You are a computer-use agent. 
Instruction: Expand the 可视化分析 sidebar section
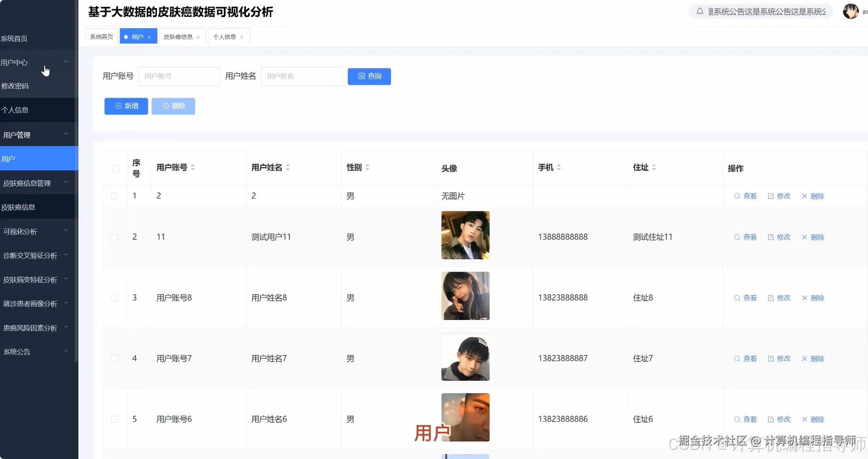pyautogui.click(x=66, y=231)
